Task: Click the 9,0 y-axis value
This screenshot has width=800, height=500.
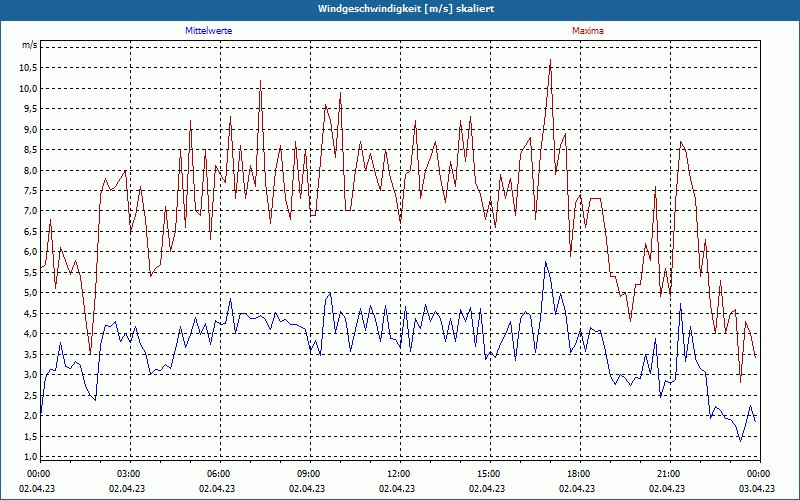Action: click(x=30, y=129)
